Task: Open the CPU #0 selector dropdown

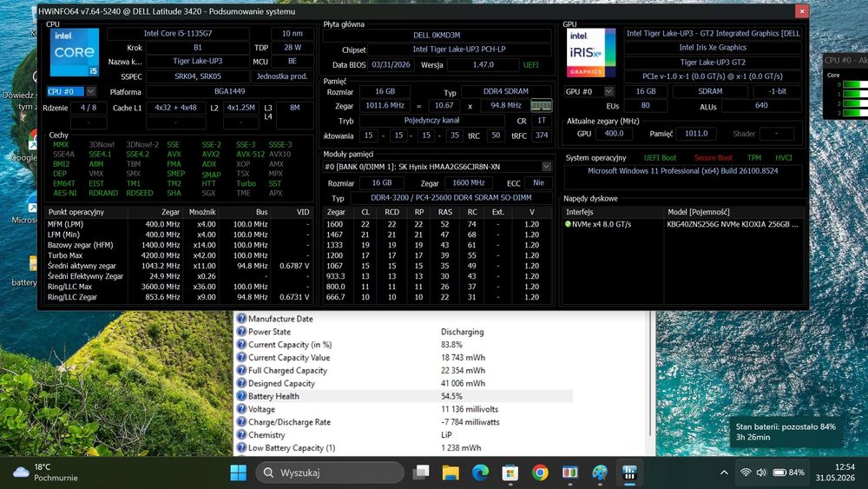Action: 91,91
